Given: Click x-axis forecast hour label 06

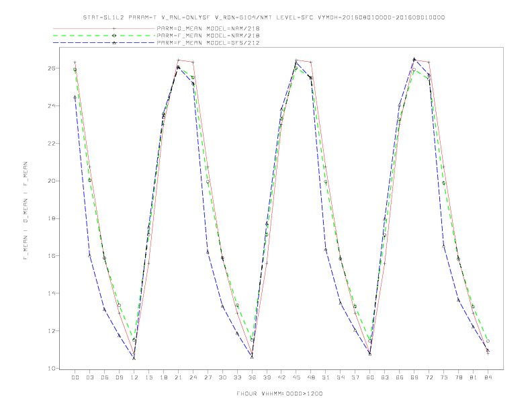Looking at the screenshot, I should (105, 377).
